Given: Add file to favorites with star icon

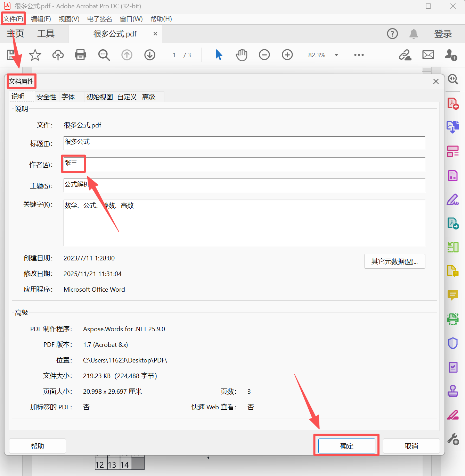Looking at the screenshot, I should [x=35, y=55].
